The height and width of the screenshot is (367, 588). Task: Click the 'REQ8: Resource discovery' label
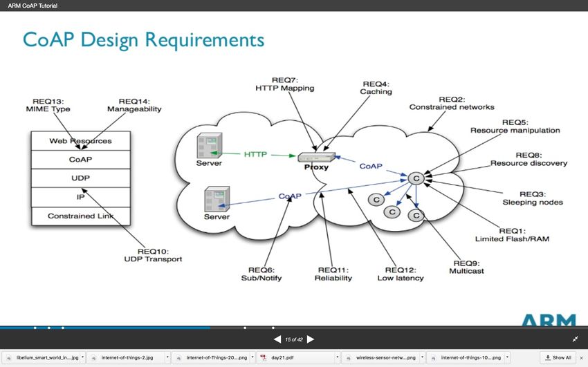click(x=529, y=159)
